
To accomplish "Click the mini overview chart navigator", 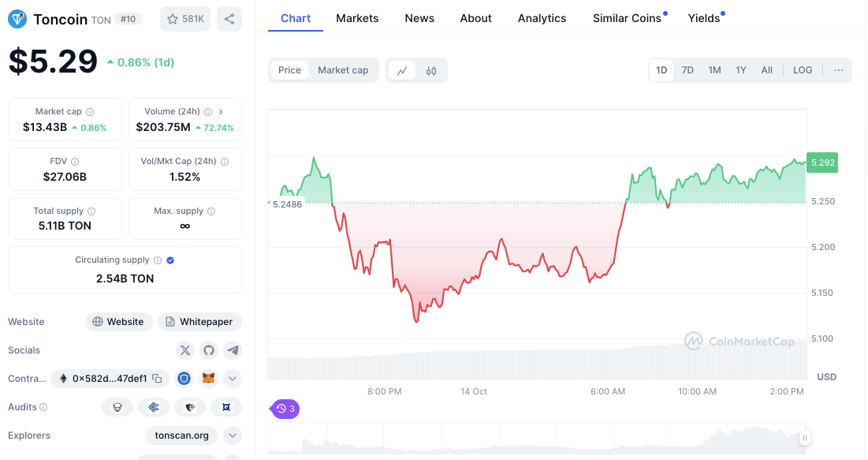I will (537, 439).
